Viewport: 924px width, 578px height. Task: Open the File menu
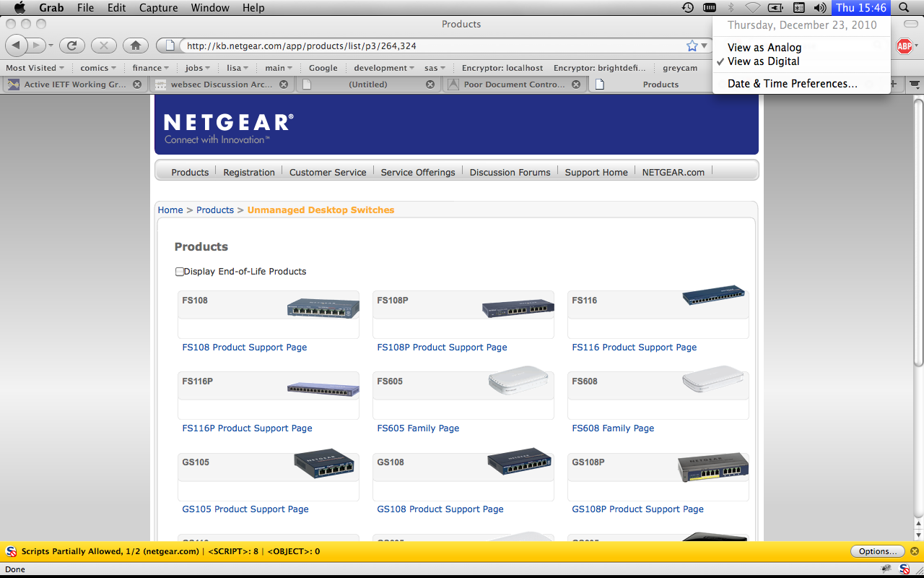click(x=85, y=8)
